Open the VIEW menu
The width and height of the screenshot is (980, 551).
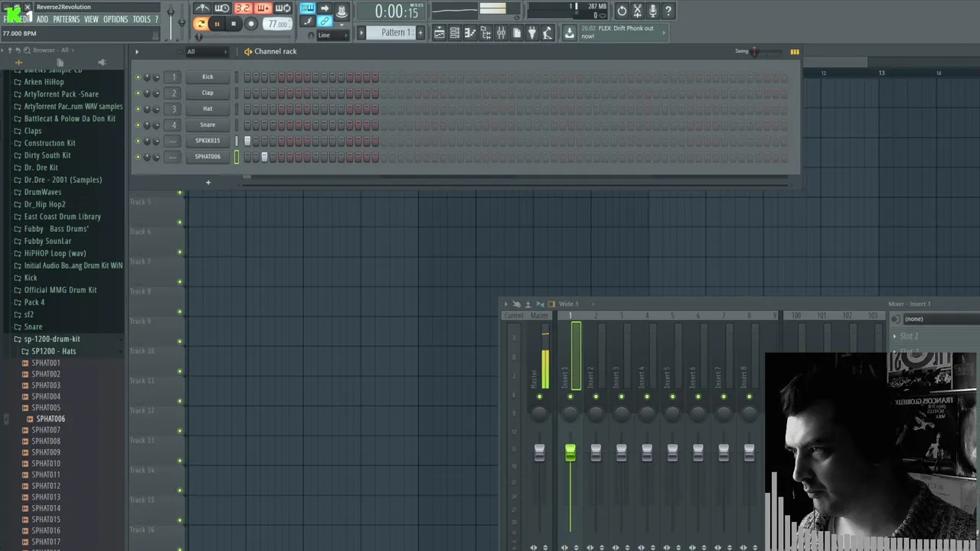[91, 19]
